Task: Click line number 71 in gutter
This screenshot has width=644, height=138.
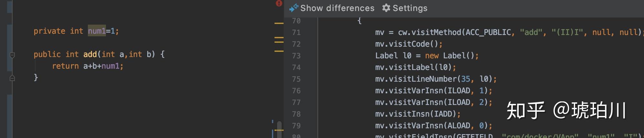Action: [x=296, y=32]
